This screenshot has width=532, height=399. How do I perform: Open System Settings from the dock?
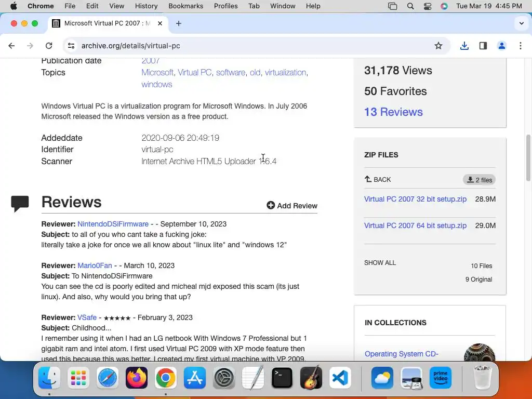[x=224, y=378]
